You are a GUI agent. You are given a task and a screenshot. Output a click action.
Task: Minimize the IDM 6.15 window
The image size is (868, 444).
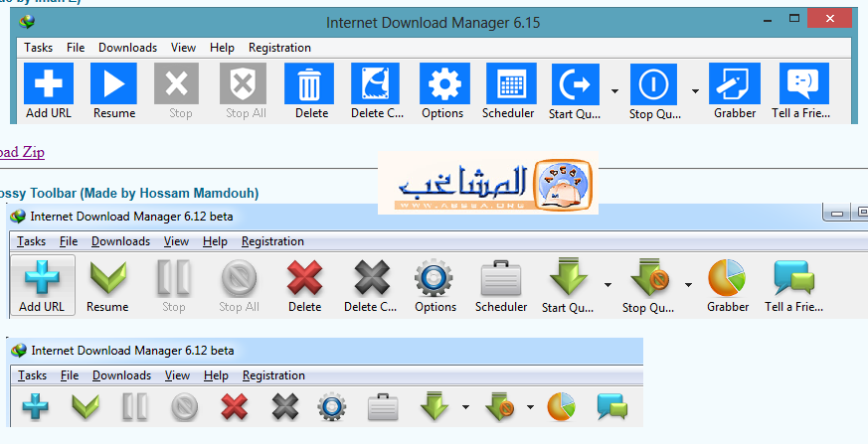tap(768, 19)
